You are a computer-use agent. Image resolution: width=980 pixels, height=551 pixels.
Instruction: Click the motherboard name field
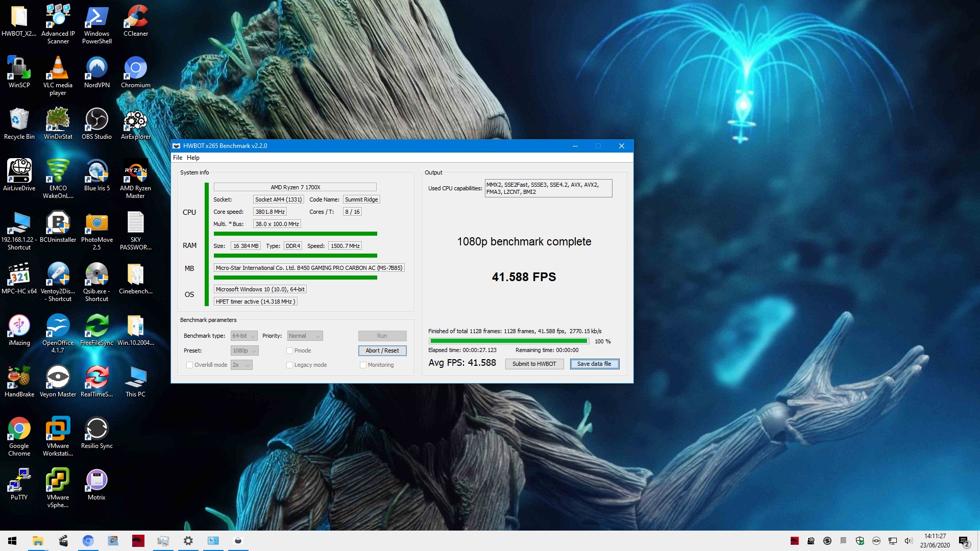coord(309,268)
